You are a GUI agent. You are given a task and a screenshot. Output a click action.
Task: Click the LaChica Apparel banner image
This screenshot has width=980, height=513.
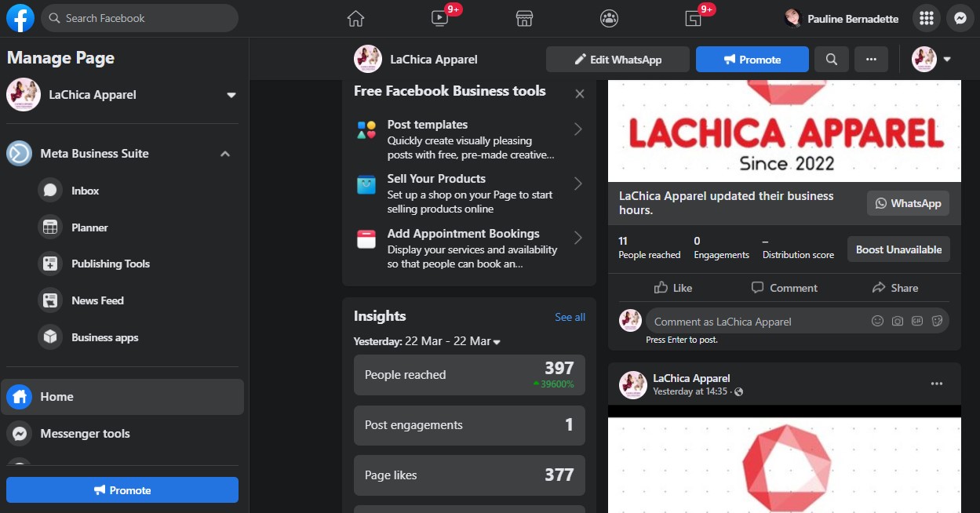785,130
